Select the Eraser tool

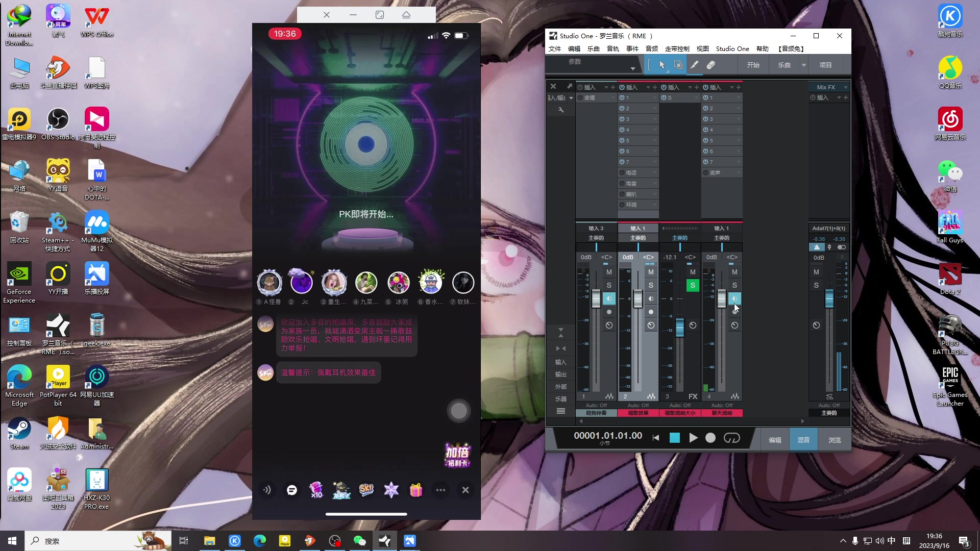tap(710, 65)
